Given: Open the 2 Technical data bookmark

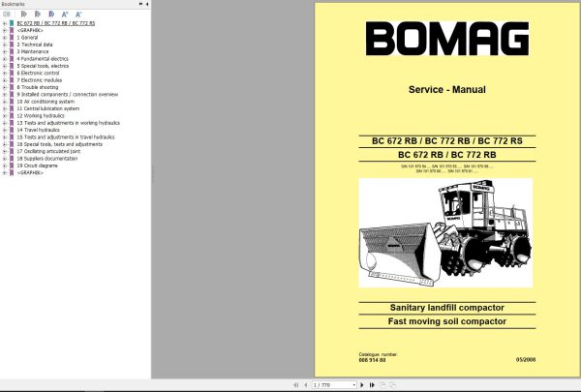Looking at the screenshot, I should coord(35,45).
